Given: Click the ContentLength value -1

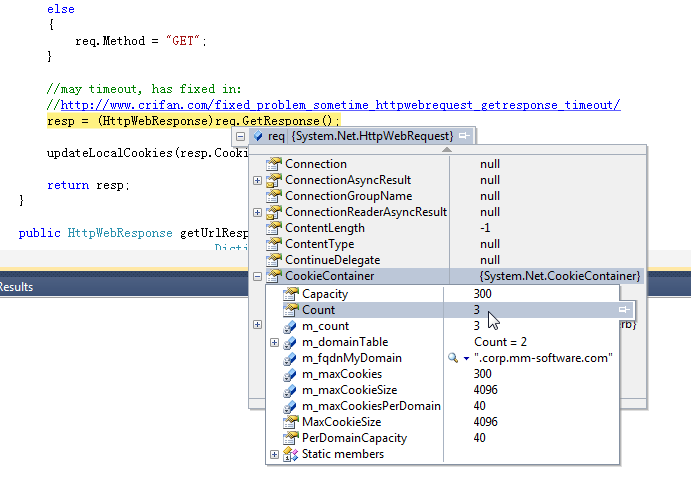Looking at the screenshot, I should 485,228.
